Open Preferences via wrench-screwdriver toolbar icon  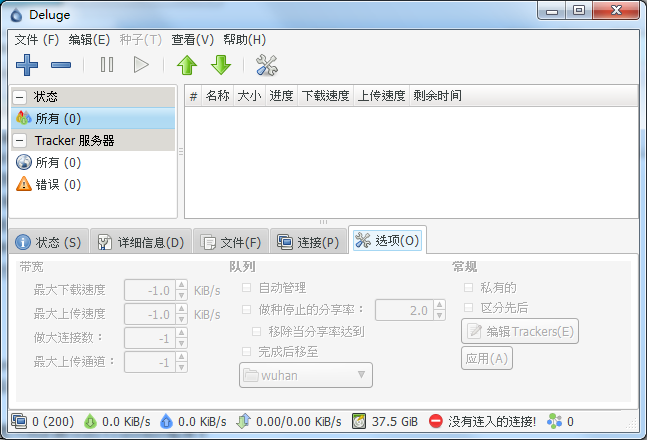point(267,65)
